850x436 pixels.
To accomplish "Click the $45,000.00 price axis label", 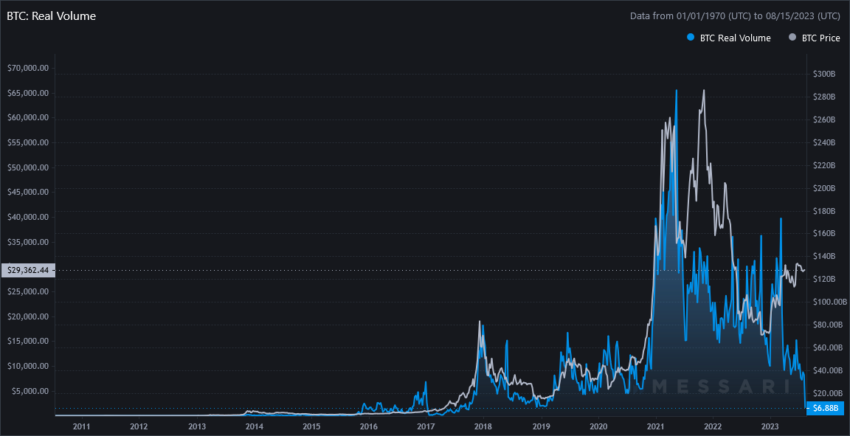I will click(x=28, y=192).
